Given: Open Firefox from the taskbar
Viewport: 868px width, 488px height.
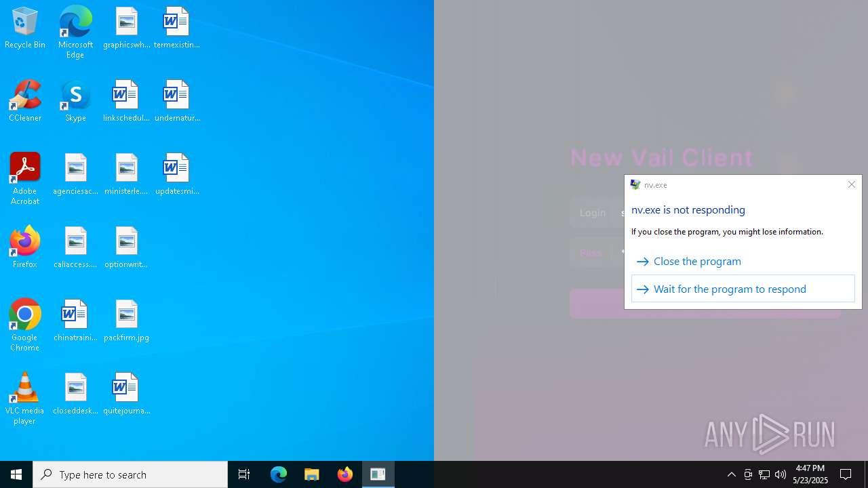Looking at the screenshot, I should point(345,474).
